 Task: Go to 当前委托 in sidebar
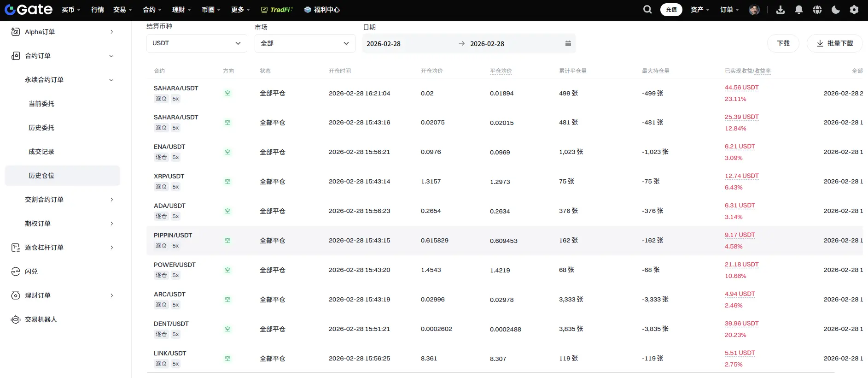coord(41,104)
